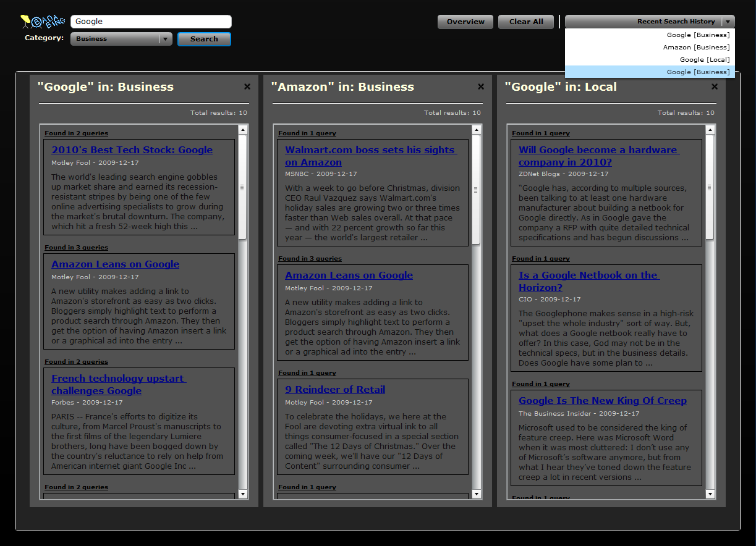Choose the topmost Google [Business] history entry

pyautogui.click(x=650, y=35)
